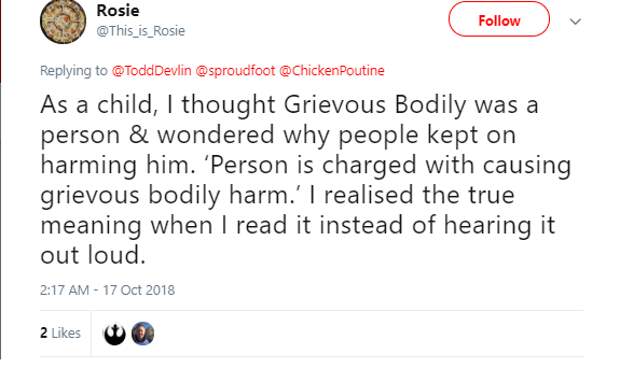Image resolution: width=620 pixels, height=368 pixels.
Task: Click the final words 'out loud.'
Action: (x=93, y=255)
